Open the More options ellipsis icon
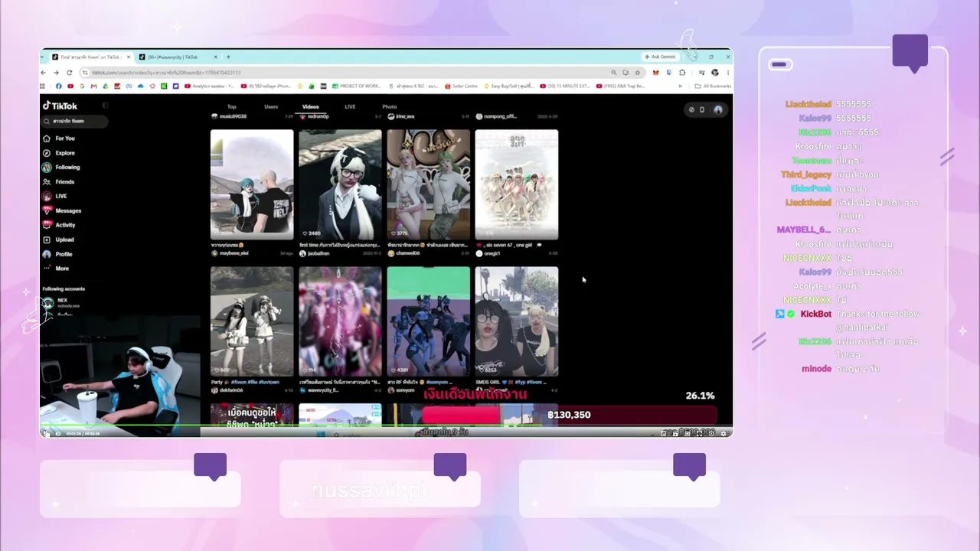Screen dimensions: 980x551 [x=47, y=269]
